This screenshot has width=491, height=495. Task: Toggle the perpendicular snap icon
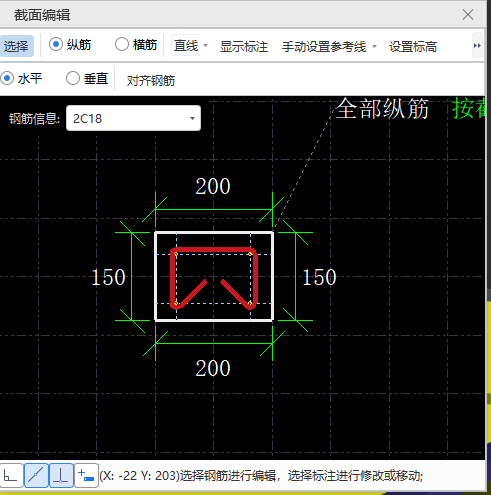61,475
